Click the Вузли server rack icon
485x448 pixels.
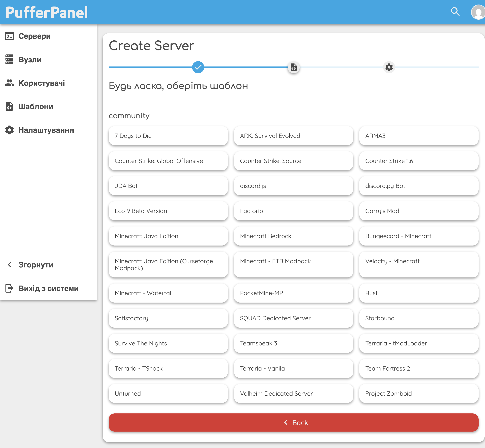pyautogui.click(x=9, y=59)
